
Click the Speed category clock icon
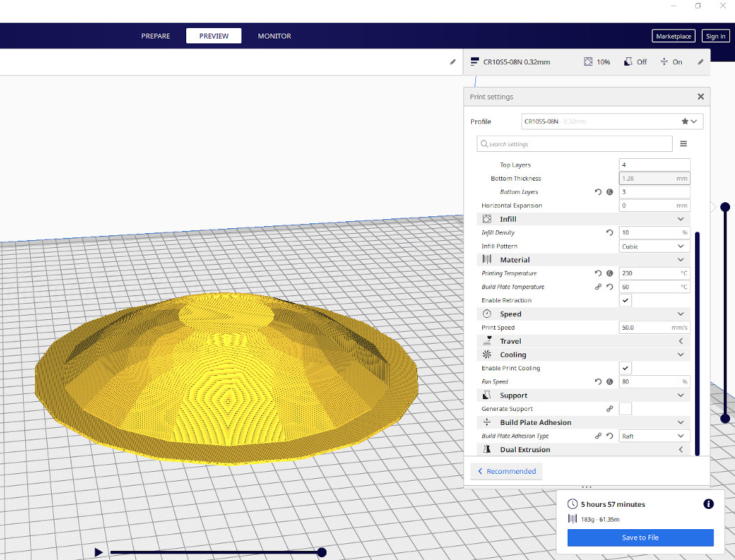coord(487,314)
